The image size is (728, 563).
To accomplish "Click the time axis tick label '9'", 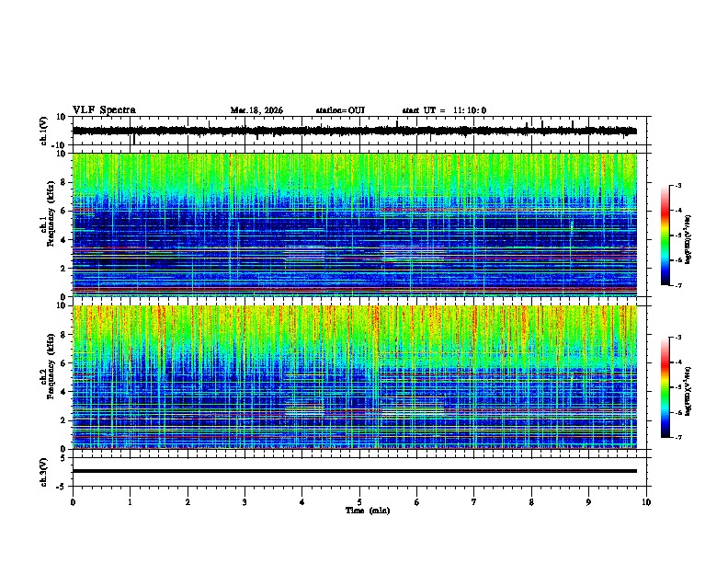I will (588, 502).
